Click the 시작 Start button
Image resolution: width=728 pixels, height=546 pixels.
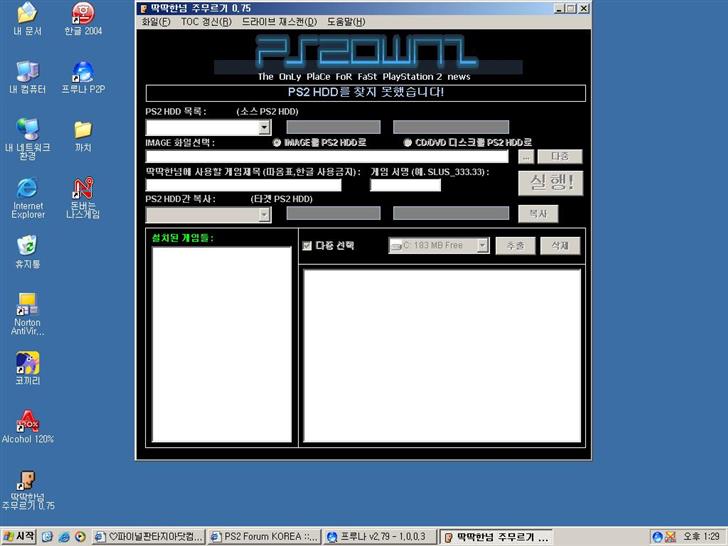19,537
